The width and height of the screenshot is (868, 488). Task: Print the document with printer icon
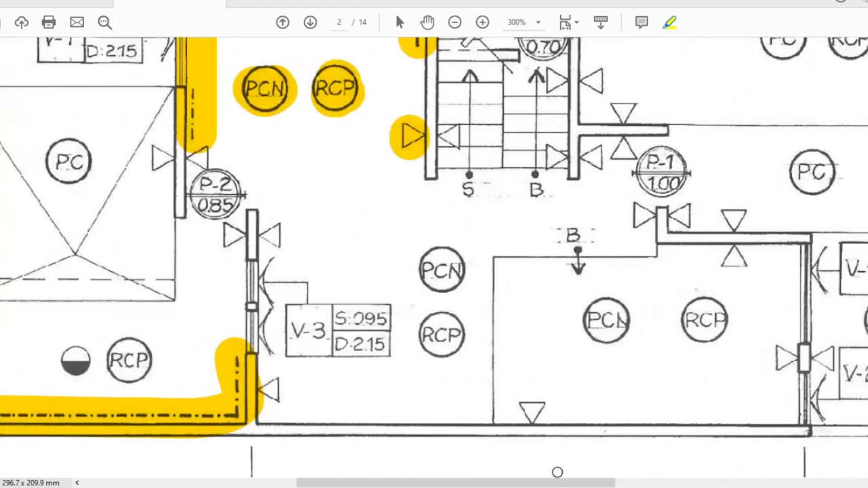pyautogui.click(x=49, y=22)
